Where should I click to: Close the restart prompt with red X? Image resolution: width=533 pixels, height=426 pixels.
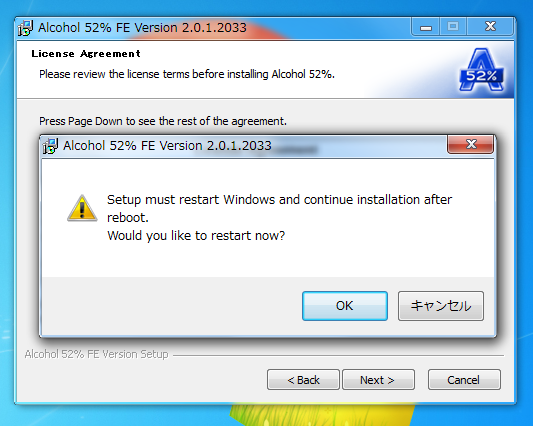tap(470, 144)
